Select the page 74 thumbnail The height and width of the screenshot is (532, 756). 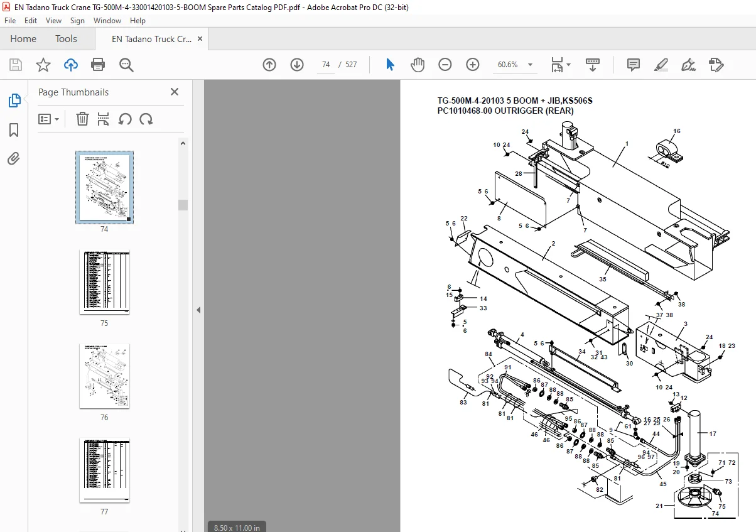[104, 187]
